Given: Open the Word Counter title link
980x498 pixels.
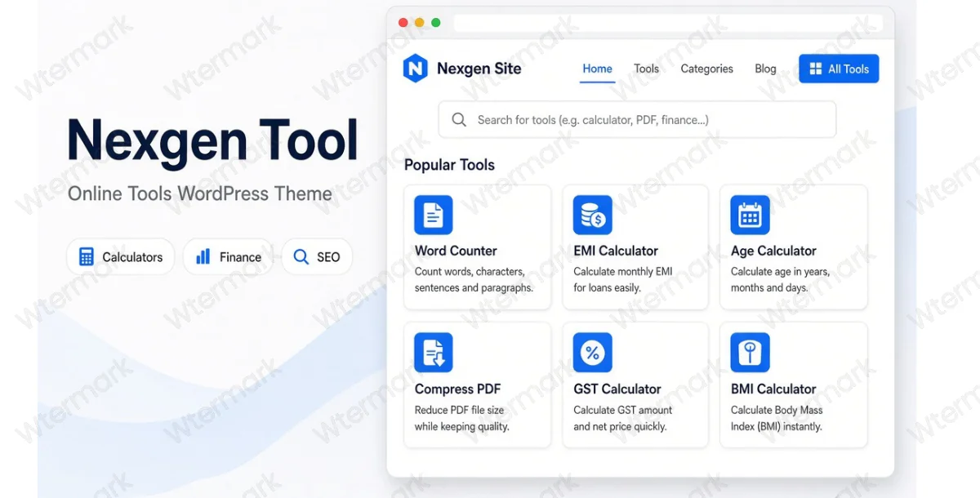Looking at the screenshot, I should coord(456,251).
